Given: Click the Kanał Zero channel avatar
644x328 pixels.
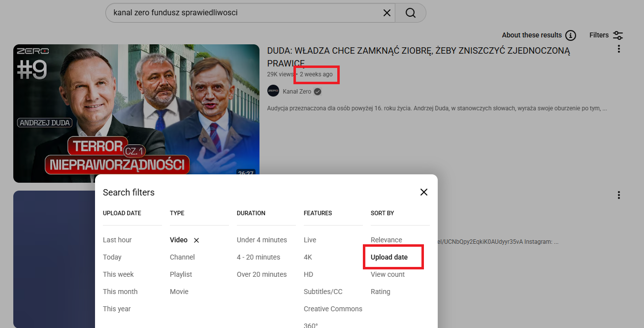Looking at the screenshot, I should click(x=273, y=91).
